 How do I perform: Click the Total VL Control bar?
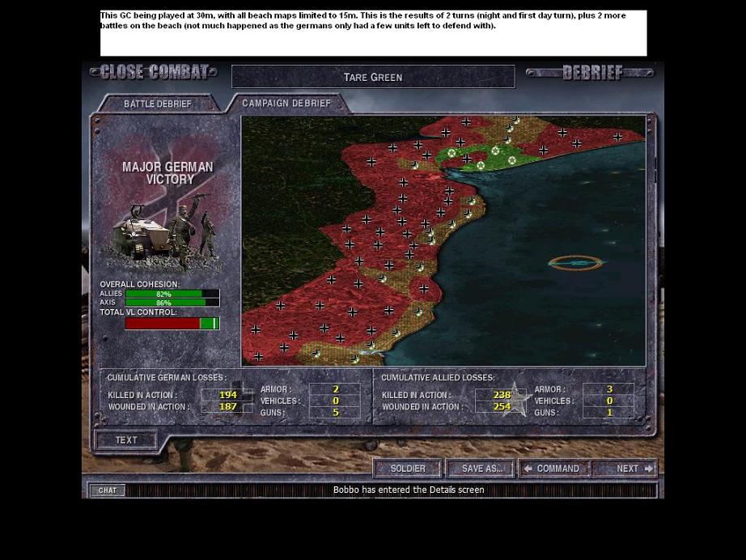click(x=172, y=324)
